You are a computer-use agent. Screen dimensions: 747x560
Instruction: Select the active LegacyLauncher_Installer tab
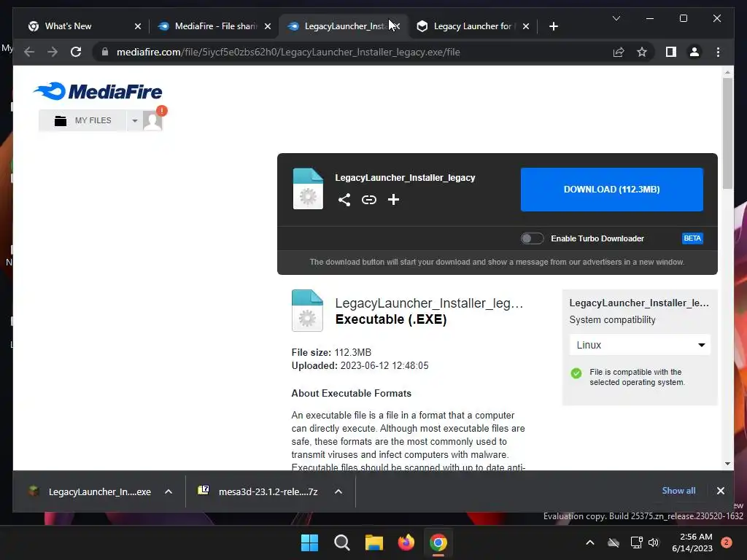coord(344,26)
